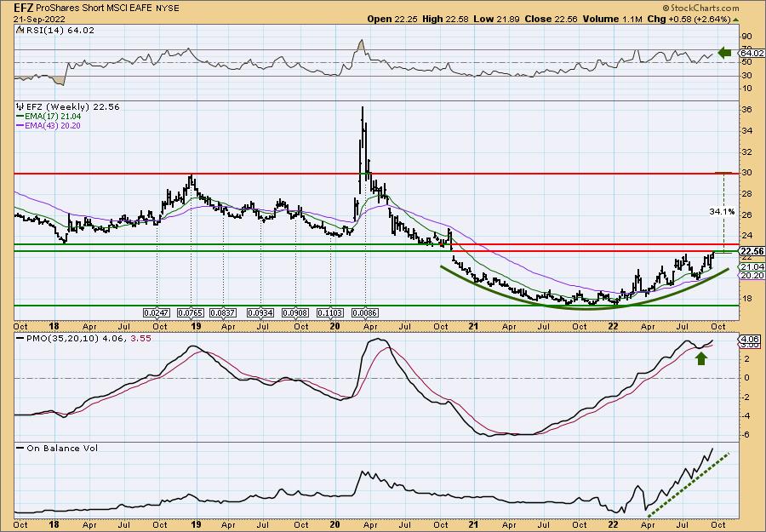
Task: Open the StockCharts.com copyright link
Action: [x=701, y=9]
